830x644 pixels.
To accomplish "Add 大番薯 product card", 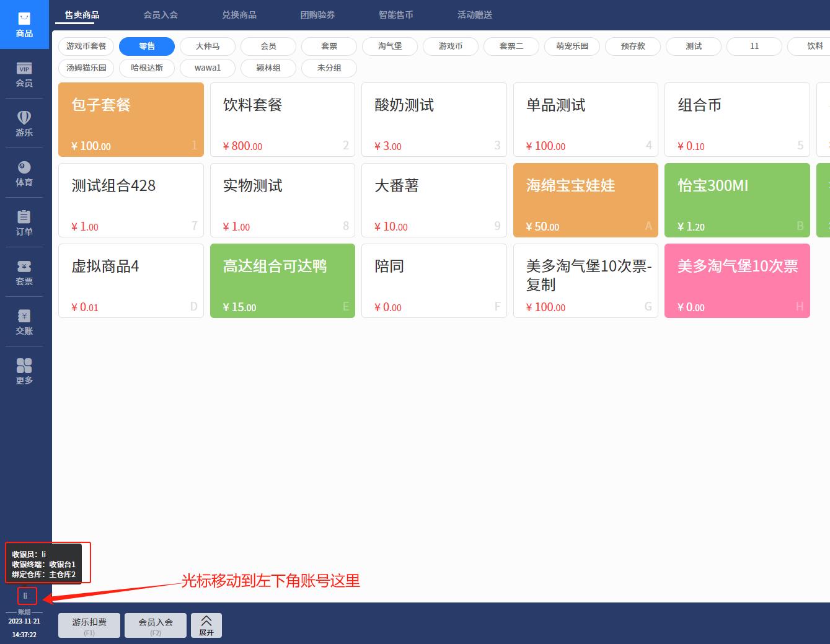I will pos(434,200).
